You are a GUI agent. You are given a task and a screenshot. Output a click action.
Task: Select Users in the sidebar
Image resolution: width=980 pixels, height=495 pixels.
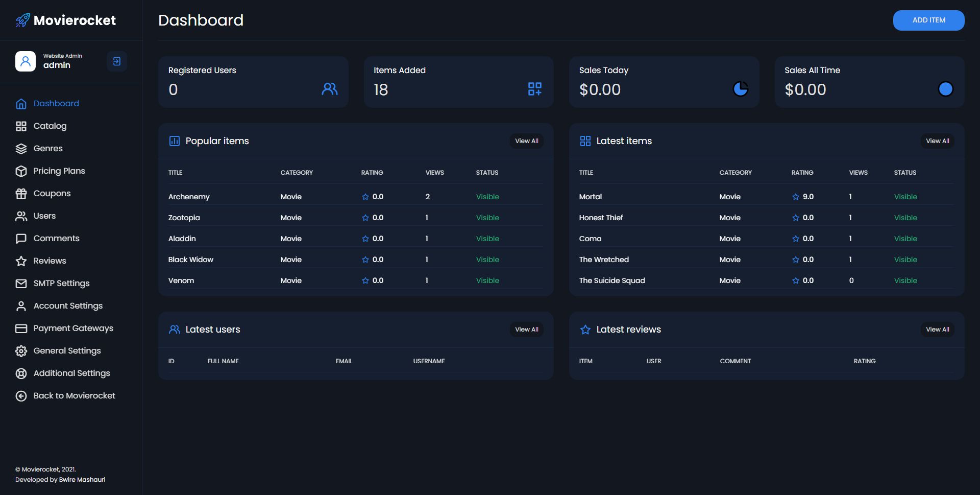tap(44, 216)
